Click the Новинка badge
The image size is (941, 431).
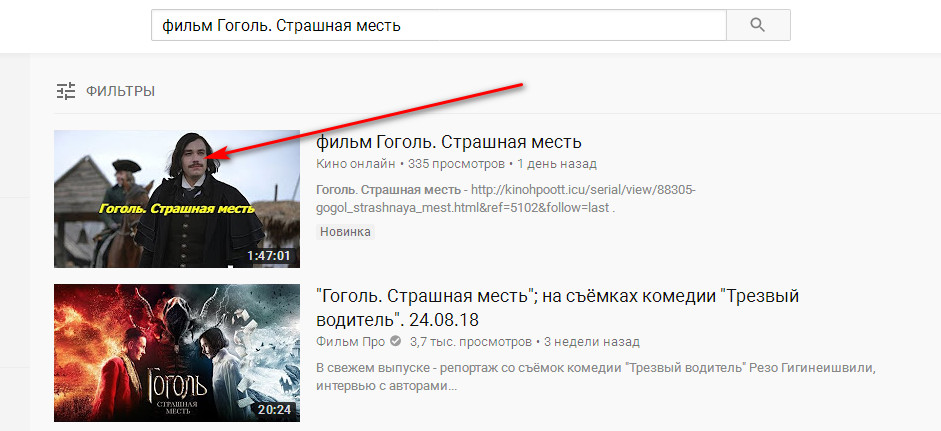(345, 232)
